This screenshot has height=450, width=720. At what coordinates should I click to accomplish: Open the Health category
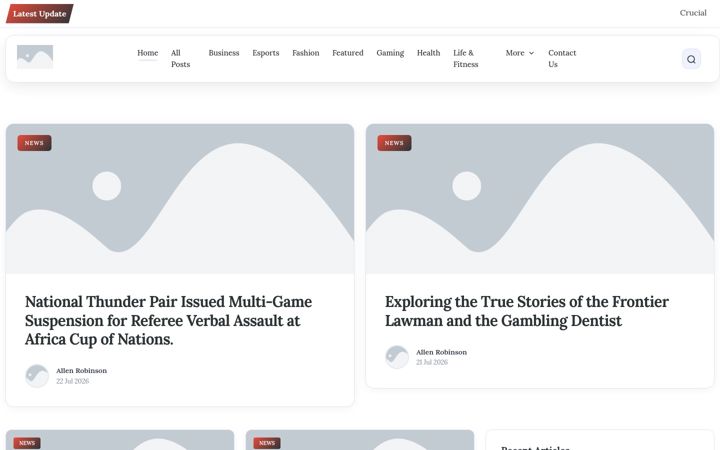(x=428, y=53)
